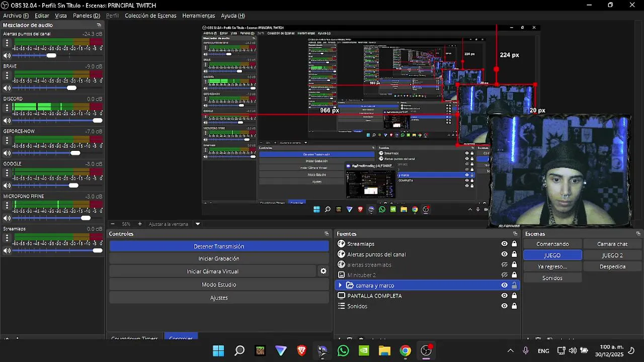Open options menu for BRAVE audio
This screenshot has width=644, height=362.
click(7, 75)
